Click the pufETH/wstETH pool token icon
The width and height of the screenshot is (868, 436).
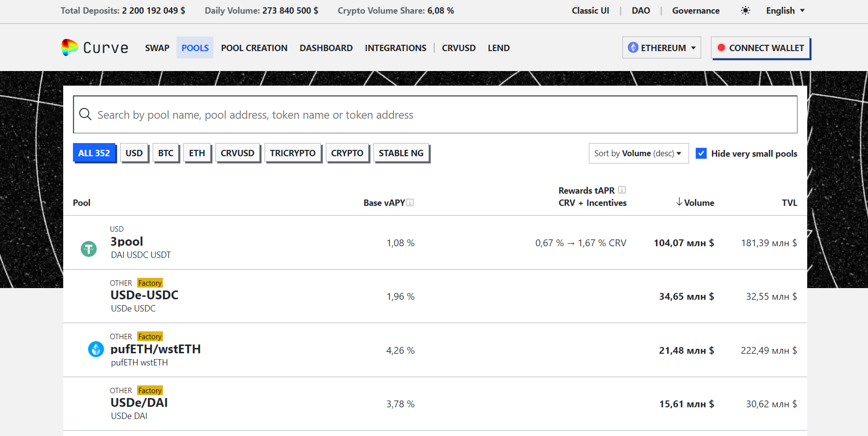coord(96,349)
